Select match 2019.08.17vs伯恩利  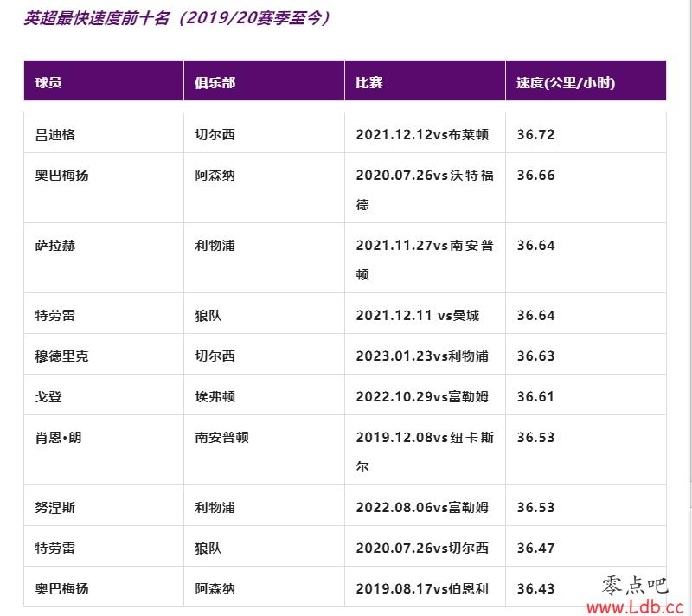[422, 588]
